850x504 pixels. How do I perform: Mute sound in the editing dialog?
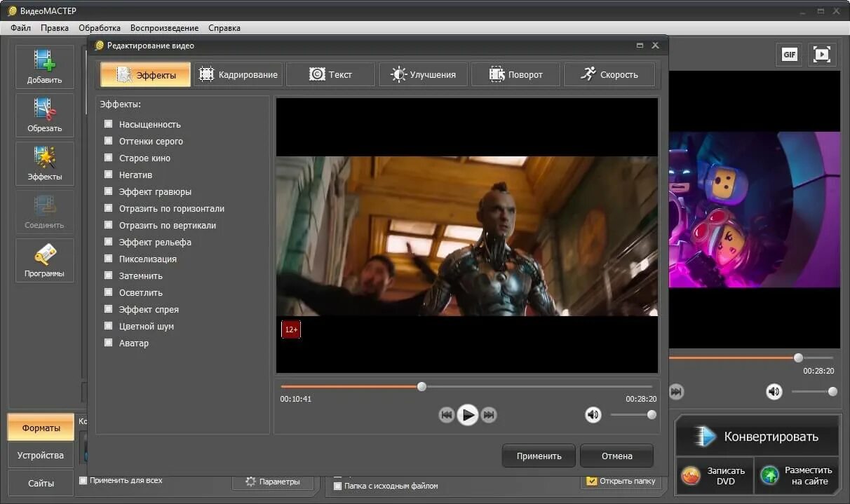[x=593, y=415]
